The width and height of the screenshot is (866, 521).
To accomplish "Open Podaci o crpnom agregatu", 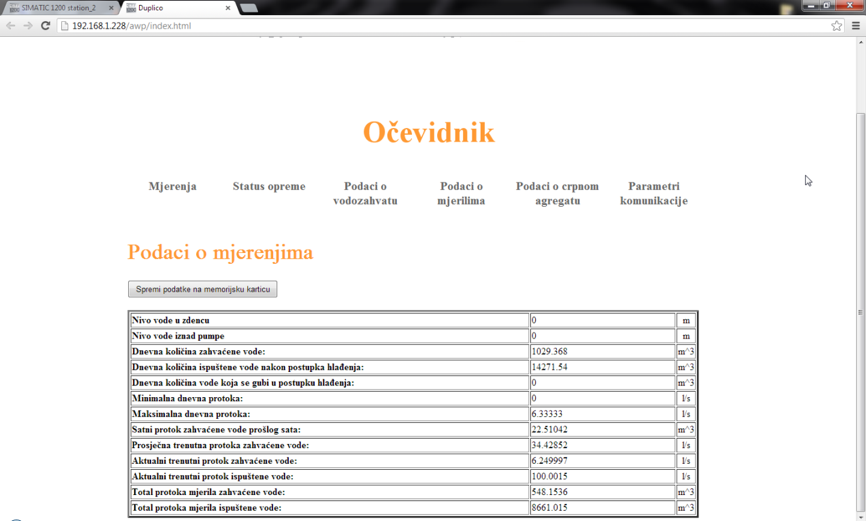I will [557, 193].
